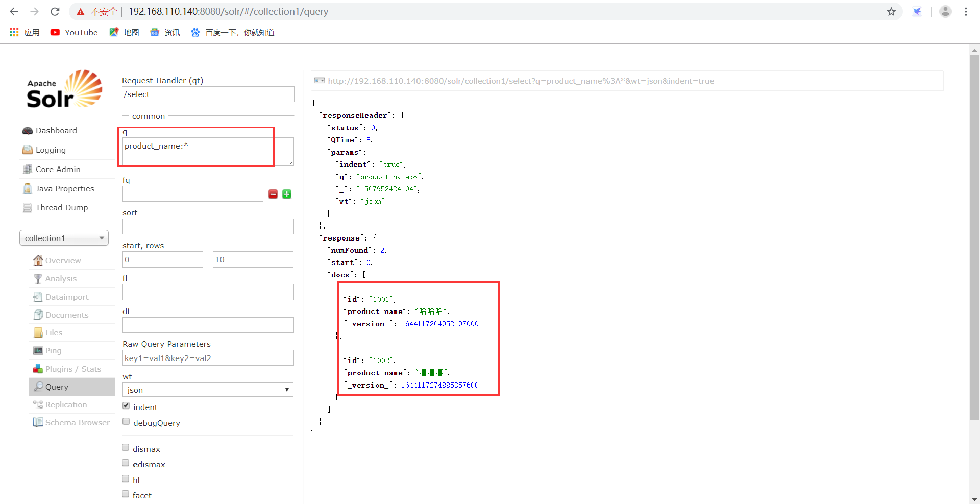Enable the debugQuery checkbox
Viewport: 980px width, 504px height.
click(126, 421)
